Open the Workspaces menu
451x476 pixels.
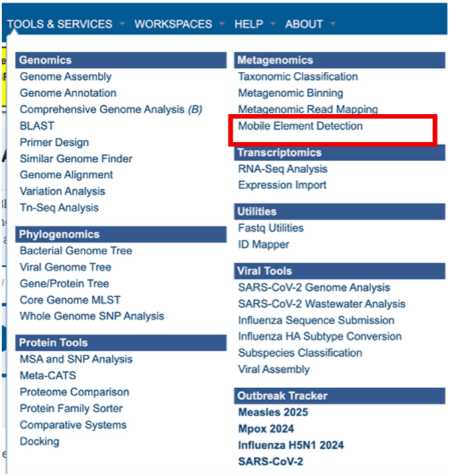point(173,24)
